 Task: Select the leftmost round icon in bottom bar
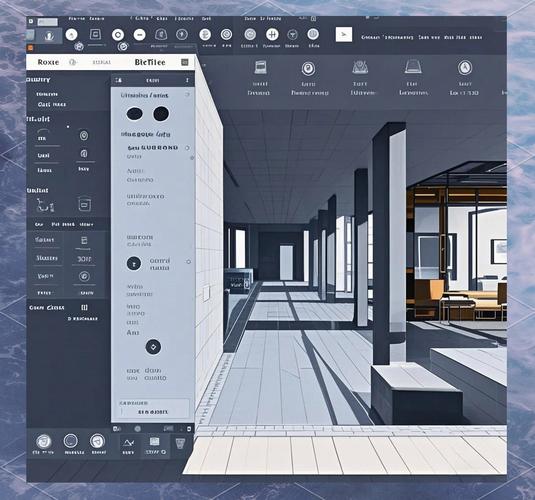tap(44, 442)
